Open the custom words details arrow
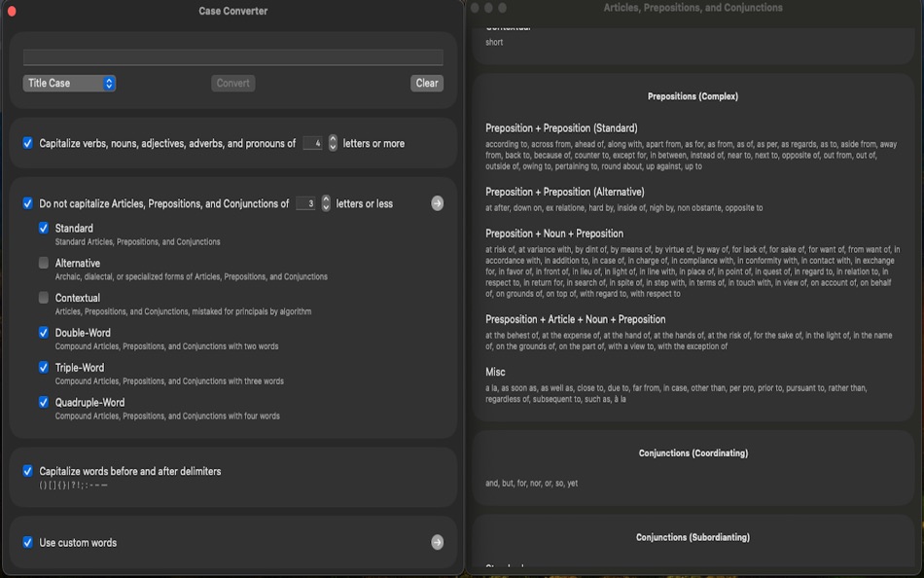Screen dimensions: 924x578 point(437,542)
